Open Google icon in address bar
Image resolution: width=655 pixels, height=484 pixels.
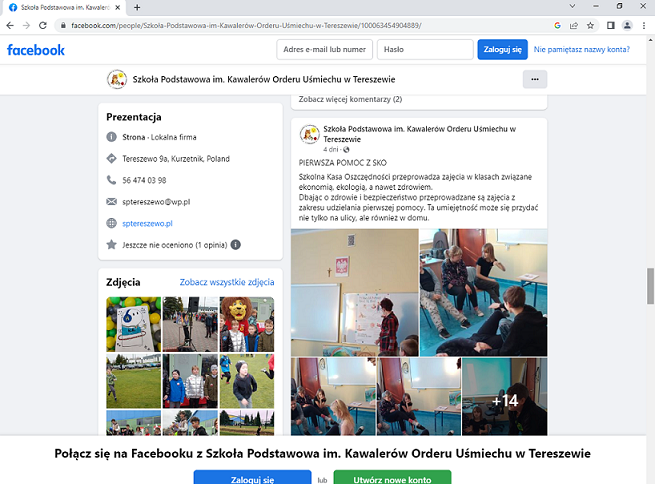click(x=557, y=25)
